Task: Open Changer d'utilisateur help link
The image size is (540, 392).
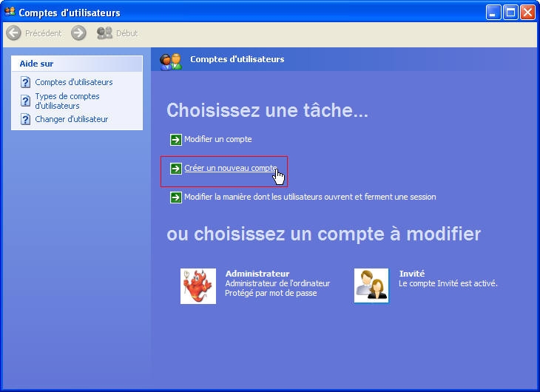Action: [x=71, y=119]
